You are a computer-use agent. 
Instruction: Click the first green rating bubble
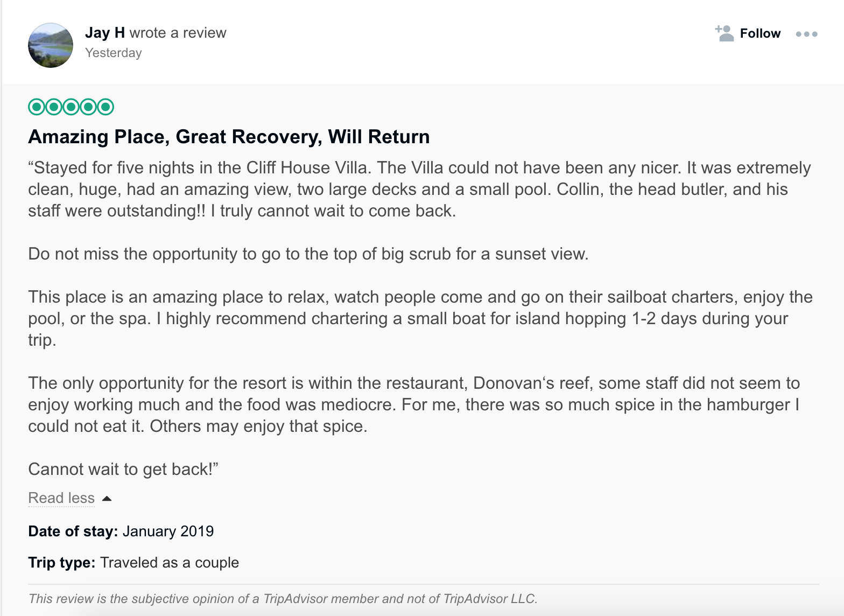pyautogui.click(x=37, y=107)
